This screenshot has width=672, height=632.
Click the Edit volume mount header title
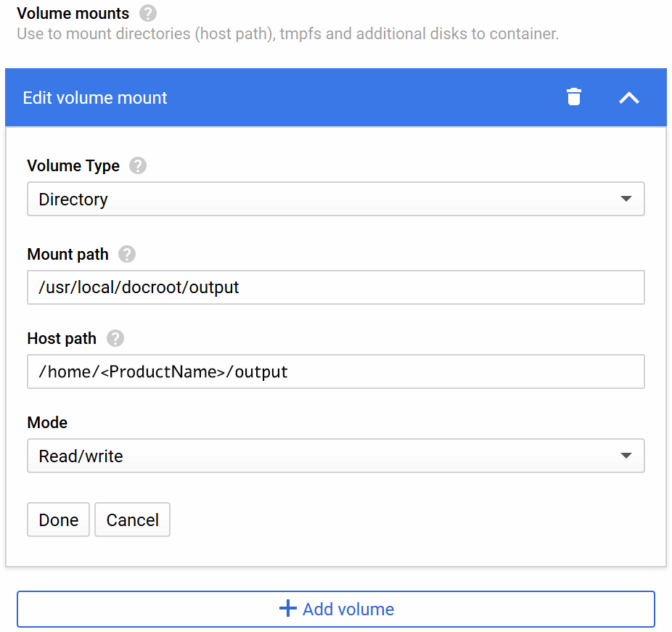[x=95, y=98]
